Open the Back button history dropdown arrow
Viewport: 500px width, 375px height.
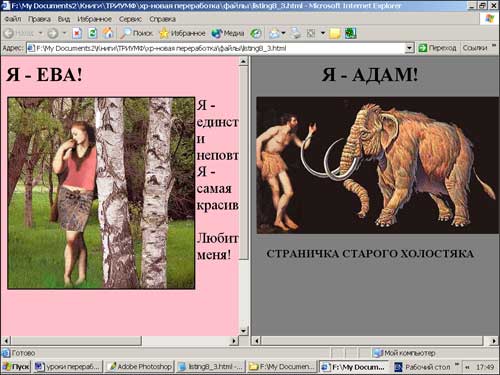[41, 33]
